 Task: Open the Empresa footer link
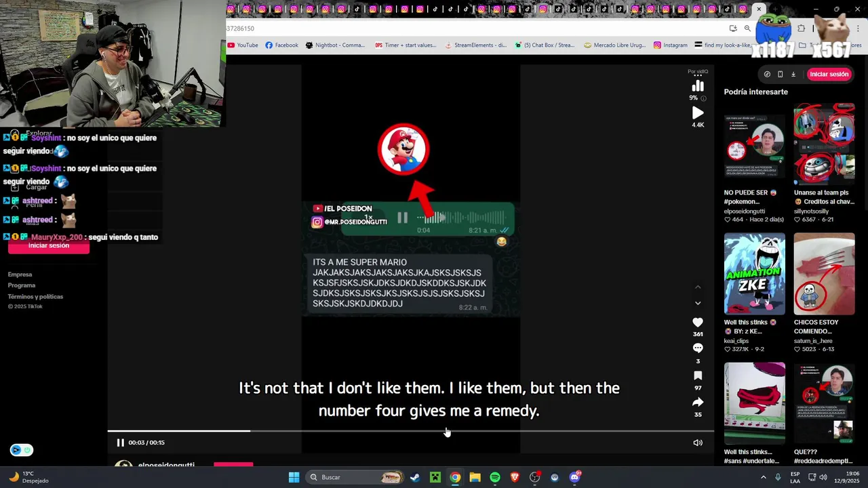pos(20,274)
